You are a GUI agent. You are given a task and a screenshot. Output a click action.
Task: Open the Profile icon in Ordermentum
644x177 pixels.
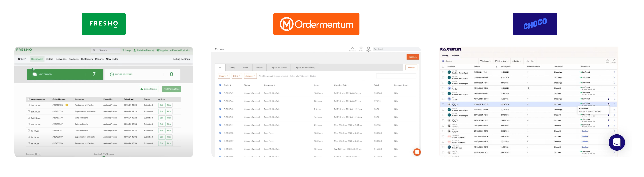pos(361,48)
